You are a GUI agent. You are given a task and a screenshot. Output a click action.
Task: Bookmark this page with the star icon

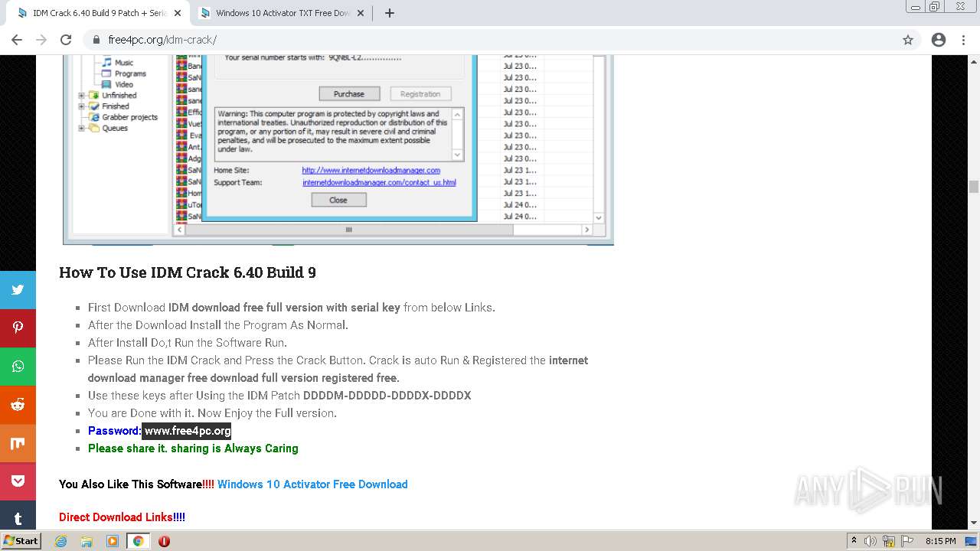(x=908, y=40)
